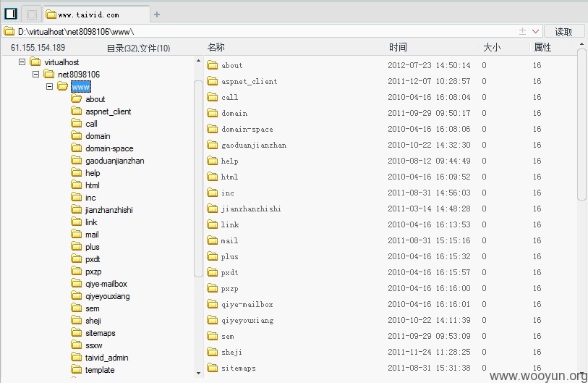Open the about folder in the tree

point(88,99)
